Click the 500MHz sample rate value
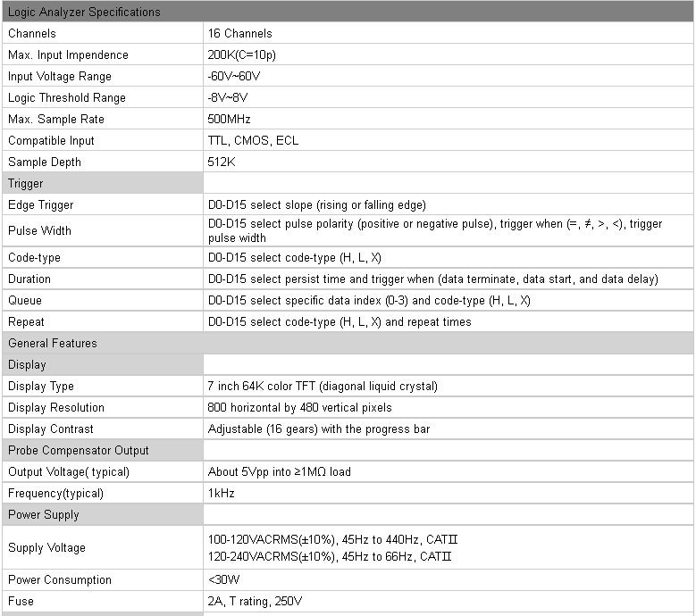The image size is (696, 616). 229,120
